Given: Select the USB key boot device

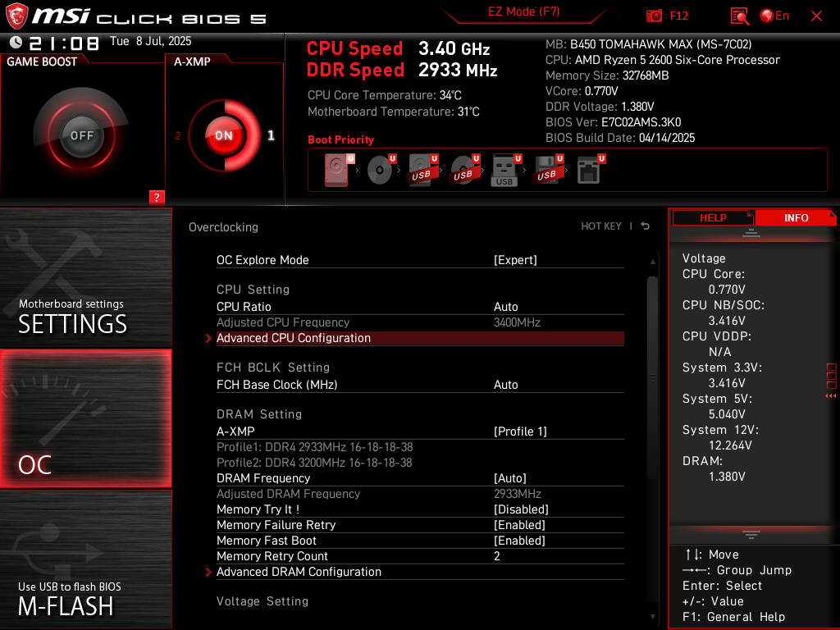Looking at the screenshot, I should tap(505, 170).
